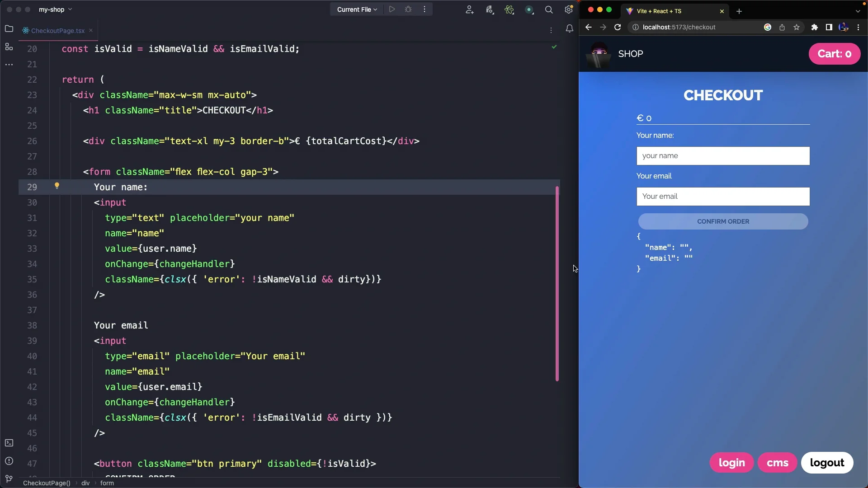Open the Current File run configuration dropdown
This screenshot has height=488, width=868.
pos(357,9)
